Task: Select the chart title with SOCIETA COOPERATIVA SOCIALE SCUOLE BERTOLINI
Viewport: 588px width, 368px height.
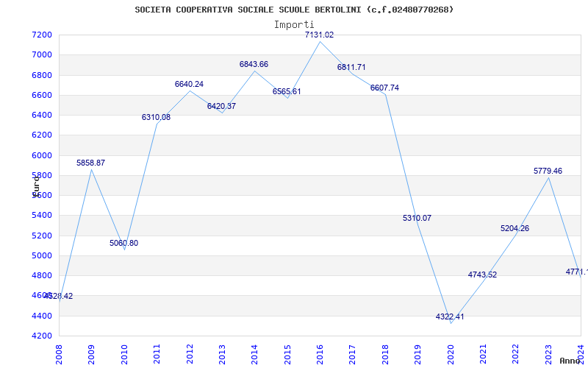Action: click(294, 10)
